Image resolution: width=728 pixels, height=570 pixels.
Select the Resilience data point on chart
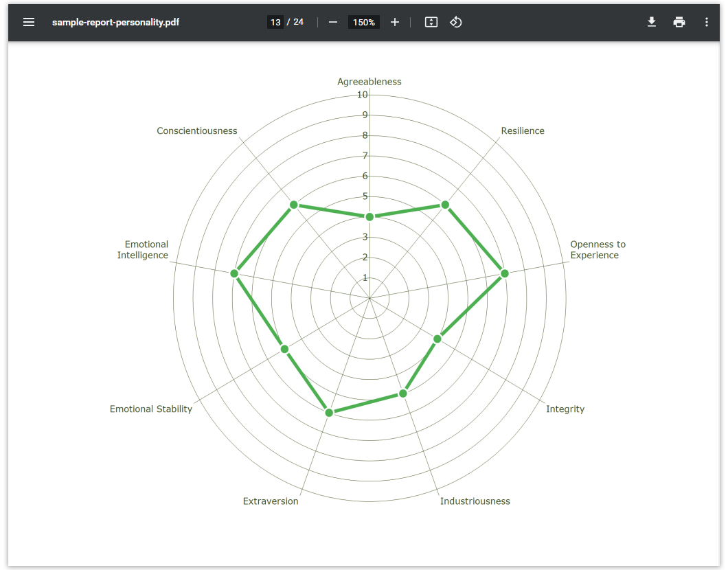click(445, 205)
